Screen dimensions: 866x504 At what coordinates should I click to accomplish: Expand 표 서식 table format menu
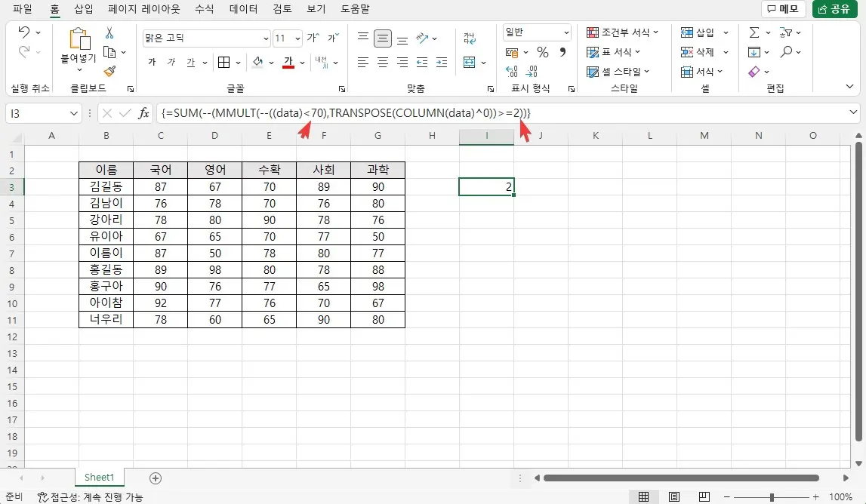point(613,52)
